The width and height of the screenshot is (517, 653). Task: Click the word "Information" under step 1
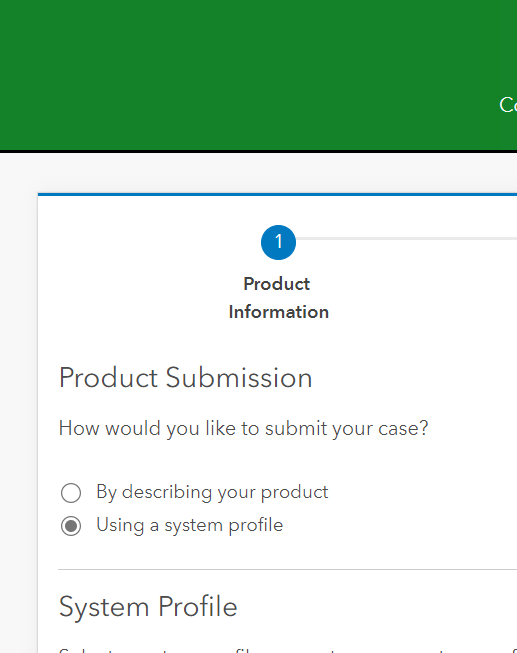(x=278, y=312)
